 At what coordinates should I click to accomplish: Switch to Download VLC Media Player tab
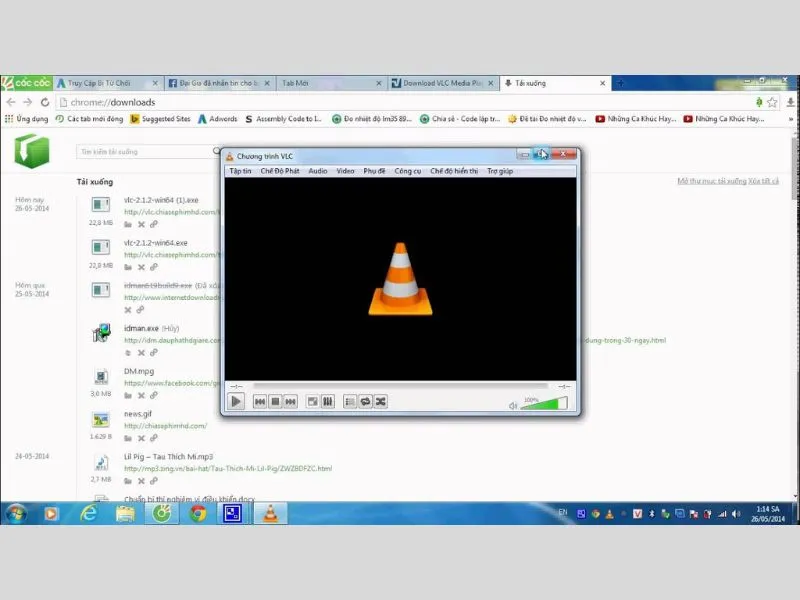443,83
